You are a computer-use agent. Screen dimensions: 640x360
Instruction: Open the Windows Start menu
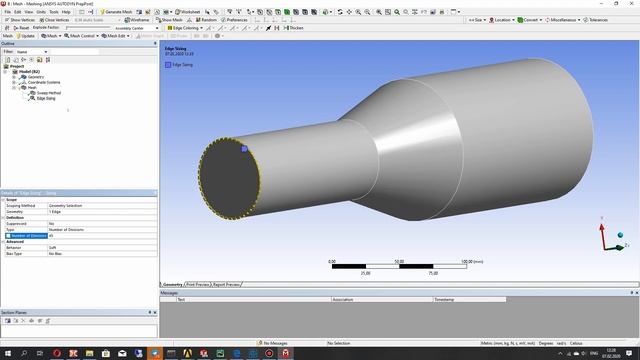point(8,353)
